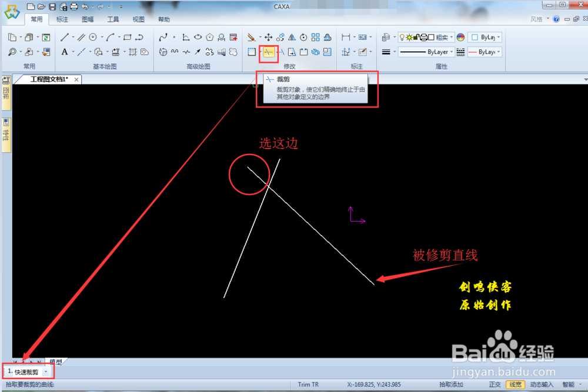The height and width of the screenshot is (392, 588).
Task: Switch to the 标注 ribbon tab
Action: point(62,19)
